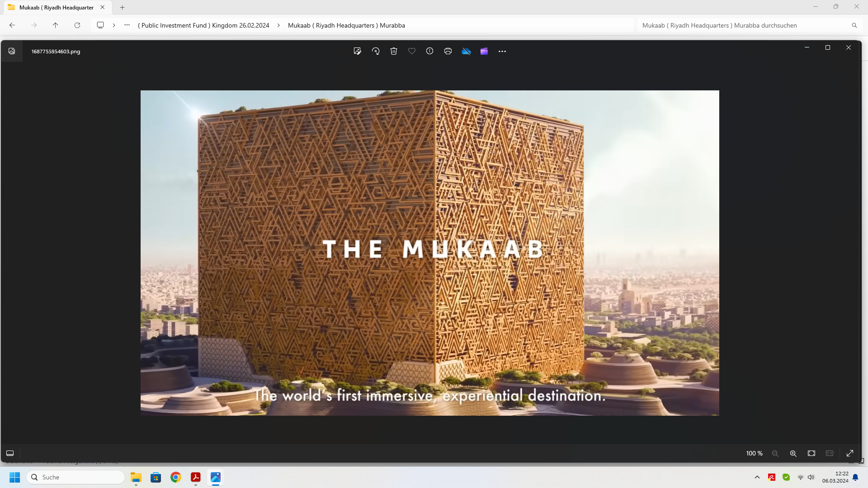Rotate the image with the rotate icon

click(x=376, y=51)
